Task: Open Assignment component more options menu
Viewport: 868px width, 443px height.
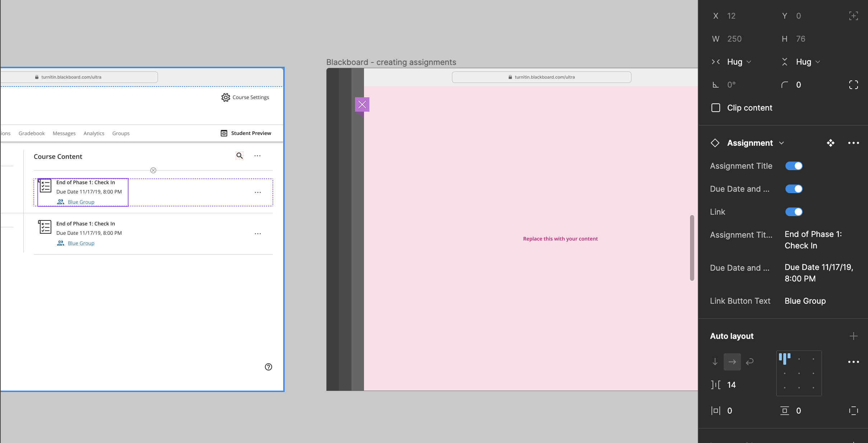Action: point(853,143)
